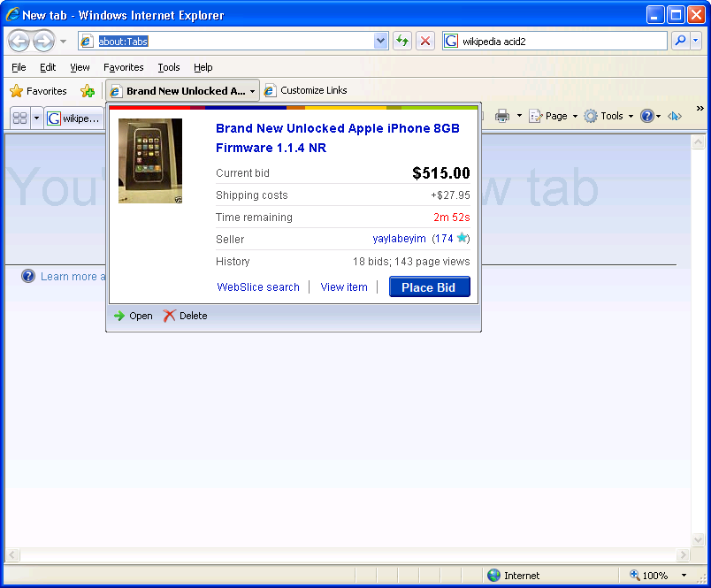The height and width of the screenshot is (588, 711).
Task: Refresh the page with green arrows icon
Action: tap(402, 42)
